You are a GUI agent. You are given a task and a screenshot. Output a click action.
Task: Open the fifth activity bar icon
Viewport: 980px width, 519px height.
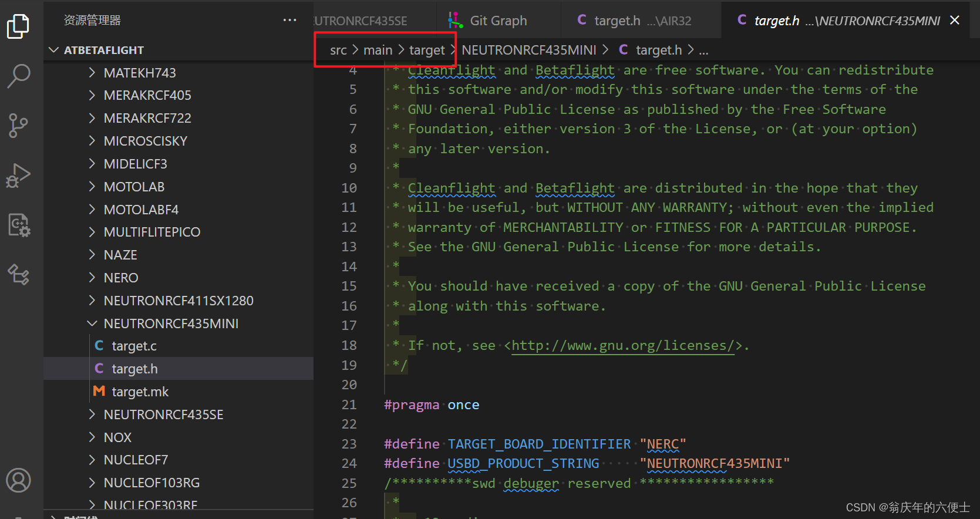tap(18, 225)
